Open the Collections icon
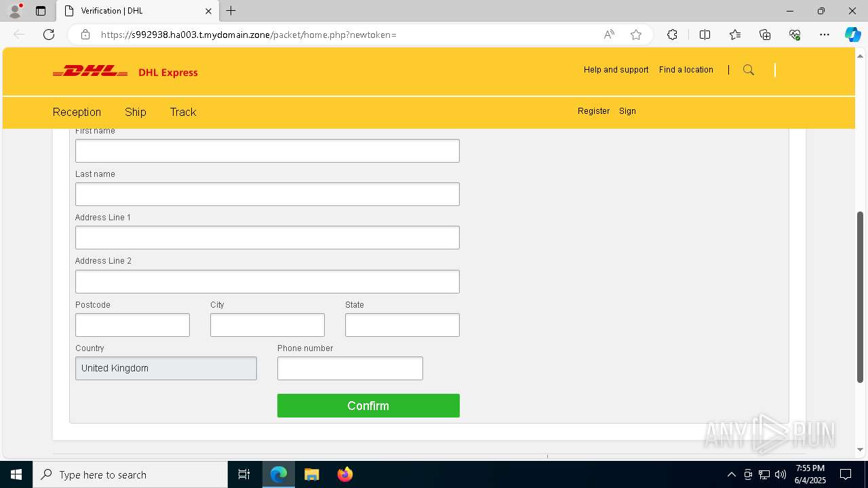Image resolution: width=868 pixels, height=488 pixels. [x=765, y=35]
